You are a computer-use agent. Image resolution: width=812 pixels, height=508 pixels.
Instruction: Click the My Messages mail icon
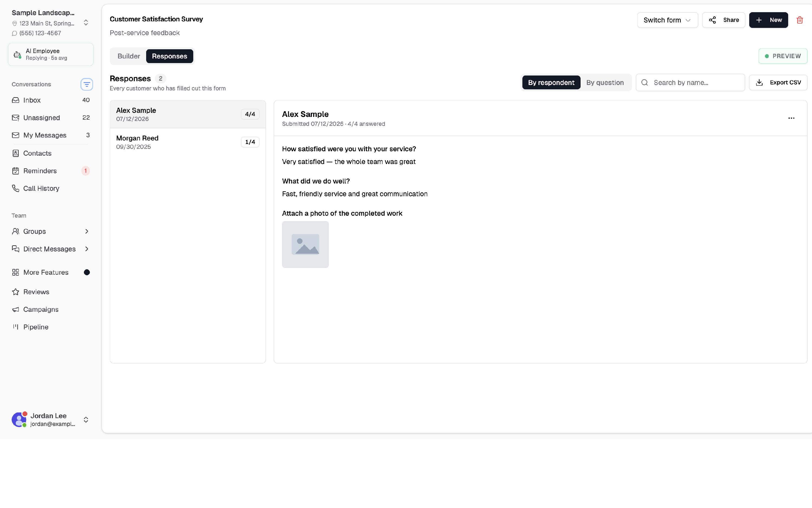(15, 135)
